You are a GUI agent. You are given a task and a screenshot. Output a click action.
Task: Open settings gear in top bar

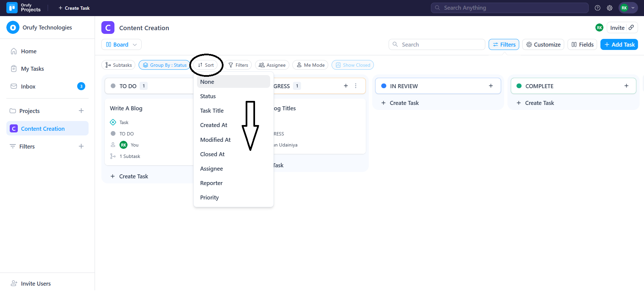coord(609,8)
